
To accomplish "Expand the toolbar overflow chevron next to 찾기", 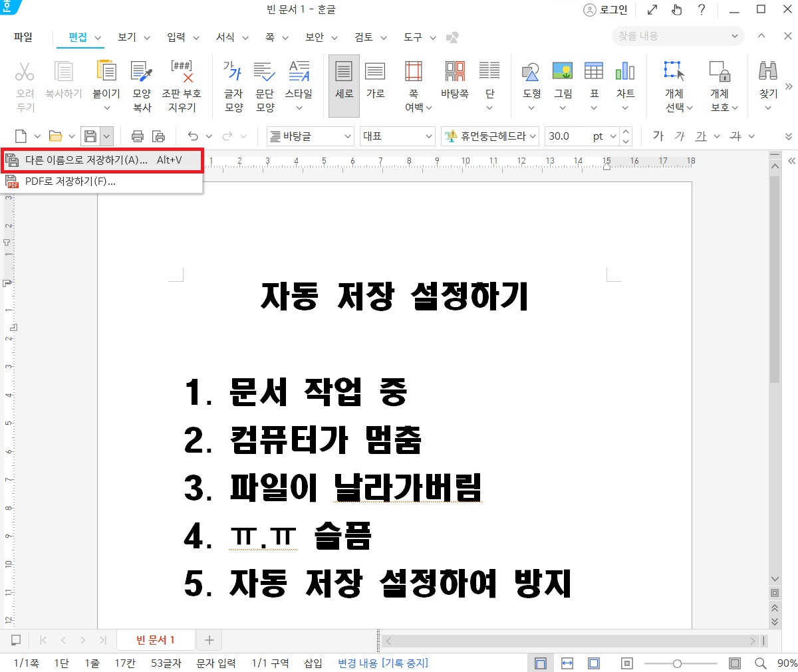I will 789,86.
